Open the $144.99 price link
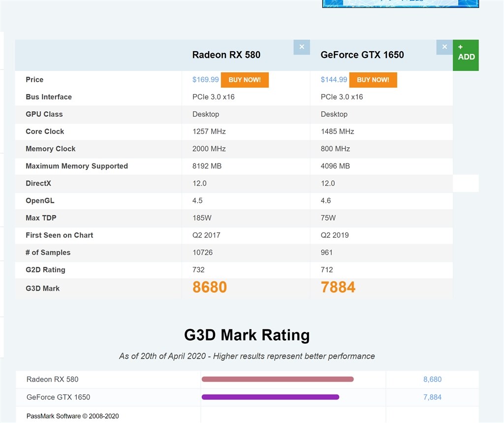Viewport: 504px width, 423px height. 334,79
